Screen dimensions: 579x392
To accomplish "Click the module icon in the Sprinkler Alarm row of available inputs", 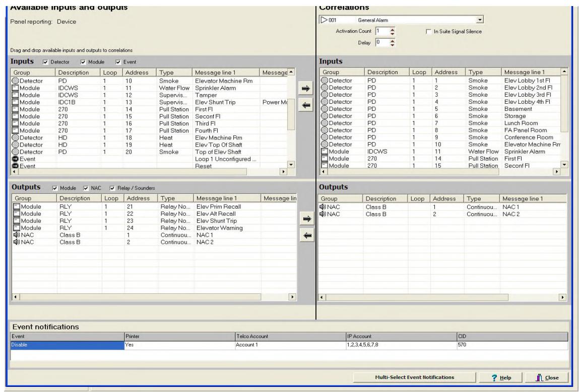I will (15, 88).
